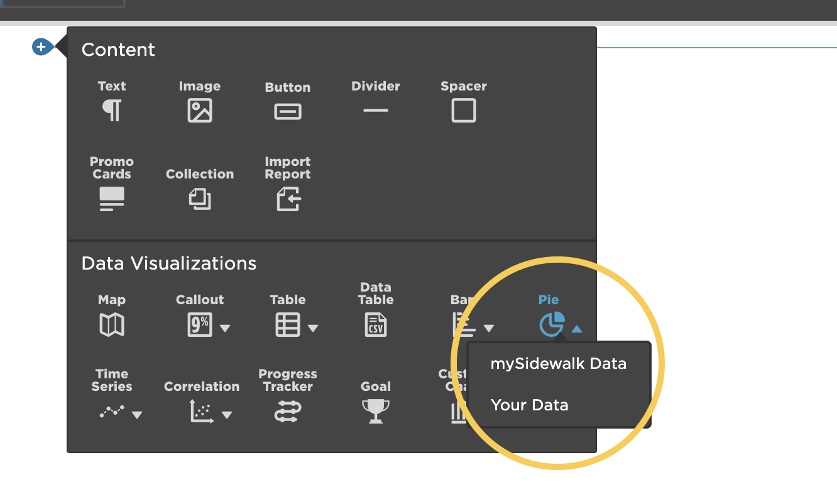837x504 pixels.
Task: Open the Correlation dropdown arrow
Action: (x=227, y=415)
